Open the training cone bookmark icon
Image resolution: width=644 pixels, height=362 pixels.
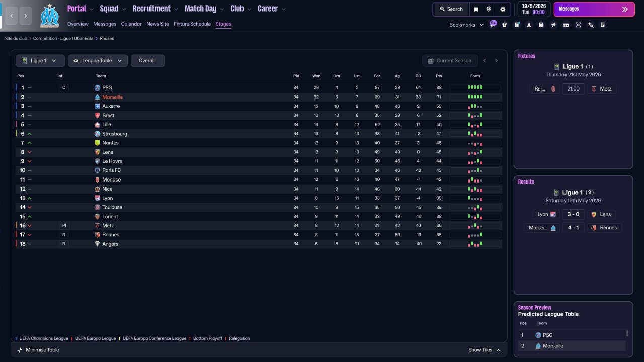point(529,25)
